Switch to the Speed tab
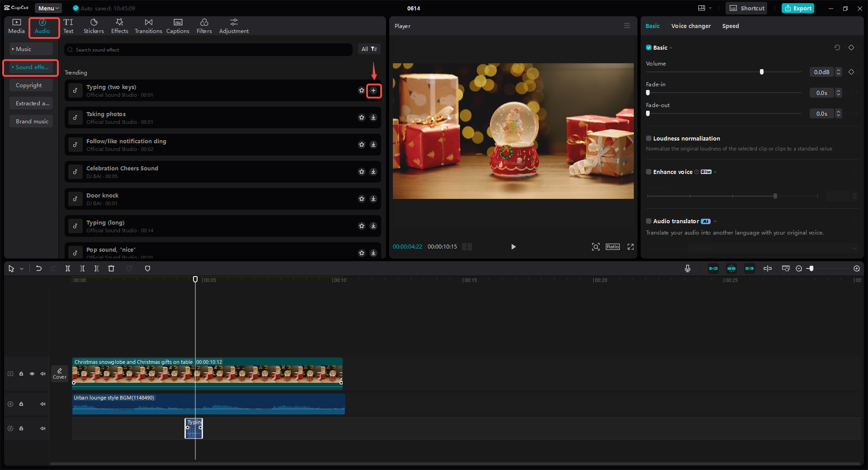This screenshot has height=470, width=868. coord(731,26)
